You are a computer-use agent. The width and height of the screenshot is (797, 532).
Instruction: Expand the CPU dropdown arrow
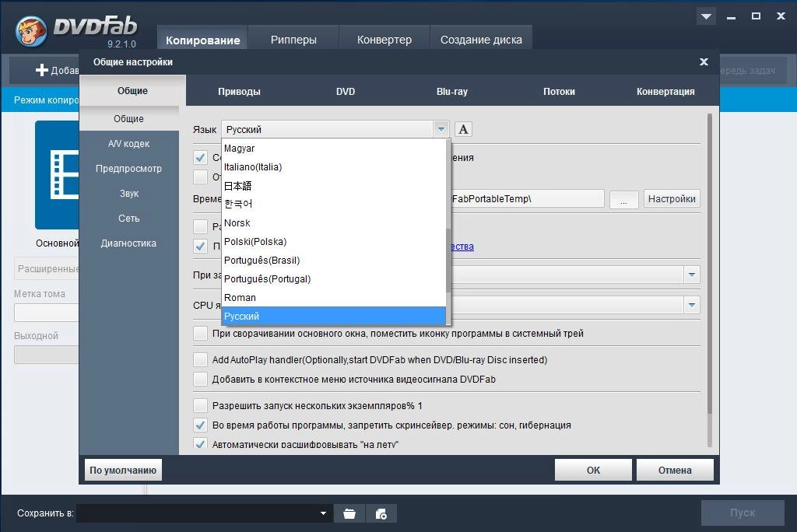click(691, 305)
